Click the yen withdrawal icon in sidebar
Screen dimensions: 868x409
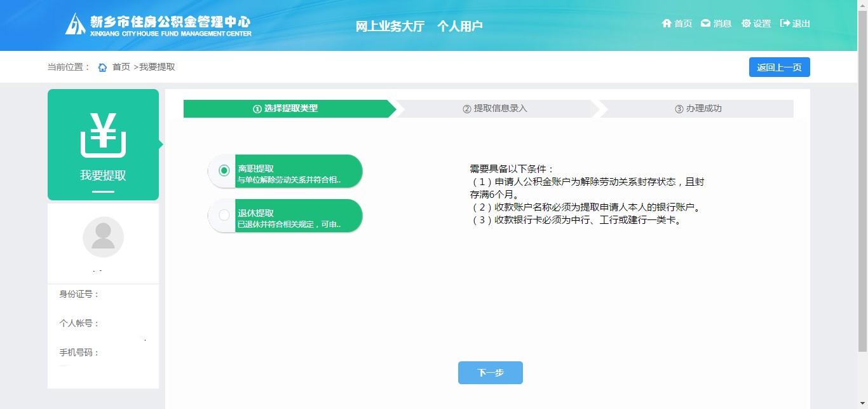point(103,135)
